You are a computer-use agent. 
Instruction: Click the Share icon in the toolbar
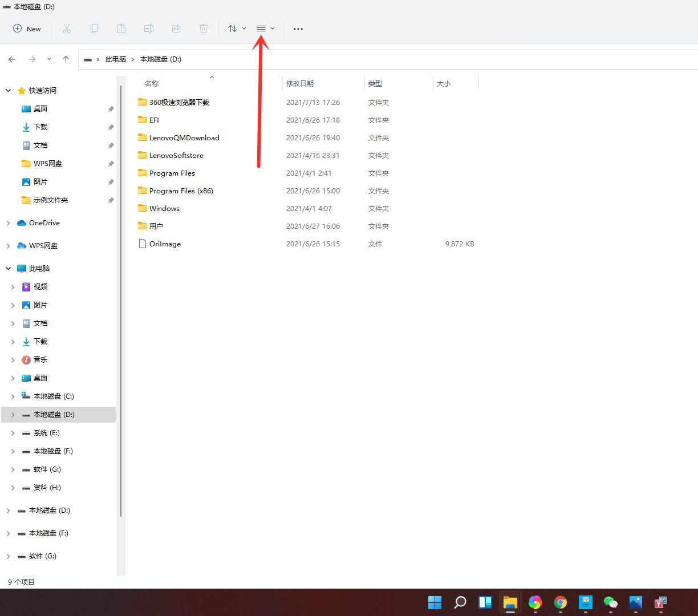(x=176, y=29)
